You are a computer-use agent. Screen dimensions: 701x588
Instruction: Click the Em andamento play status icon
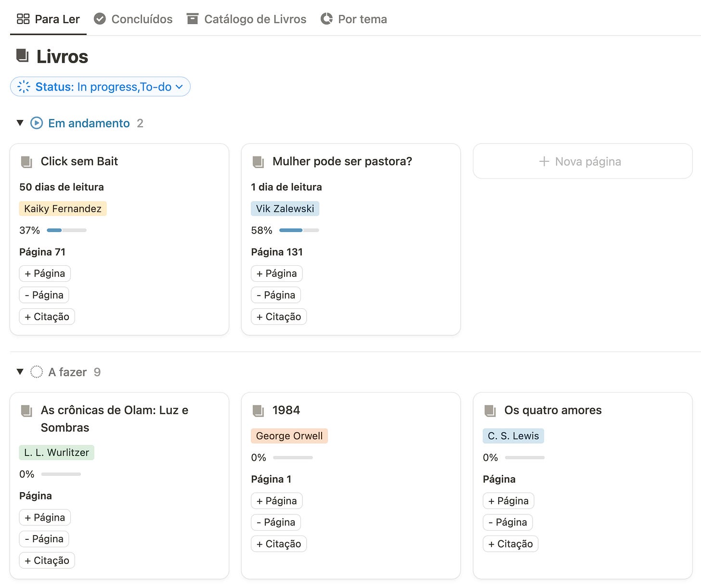tap(37, 123)
